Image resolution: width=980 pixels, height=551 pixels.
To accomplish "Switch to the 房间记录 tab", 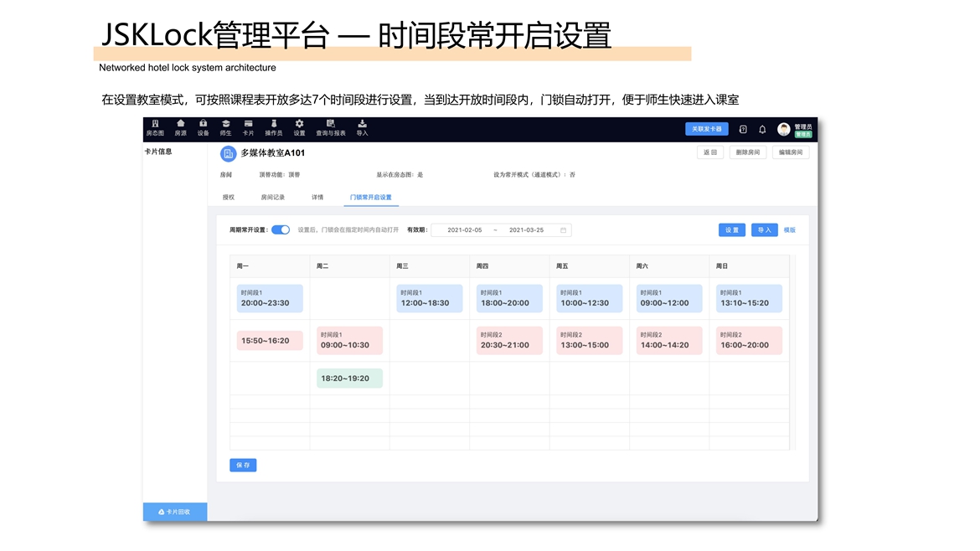I will tap(272, 198).
